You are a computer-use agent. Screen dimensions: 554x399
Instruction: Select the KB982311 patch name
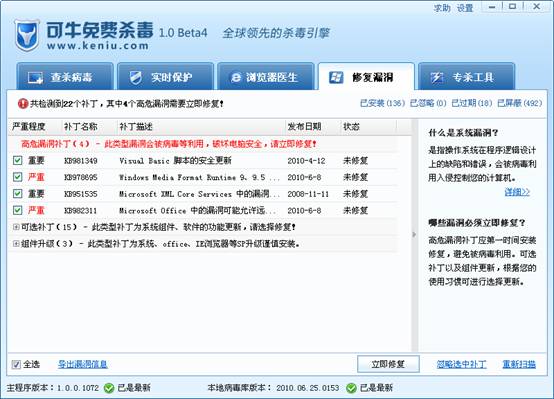[81, 211]
